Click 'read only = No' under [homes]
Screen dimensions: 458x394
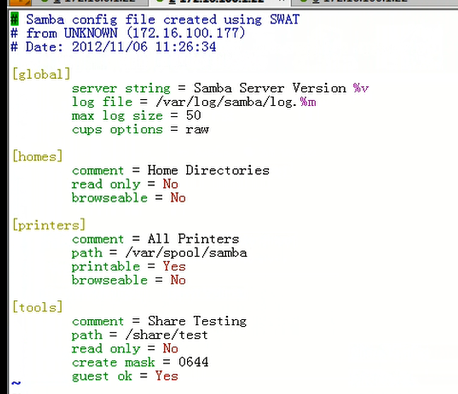[x=125, y=184]
